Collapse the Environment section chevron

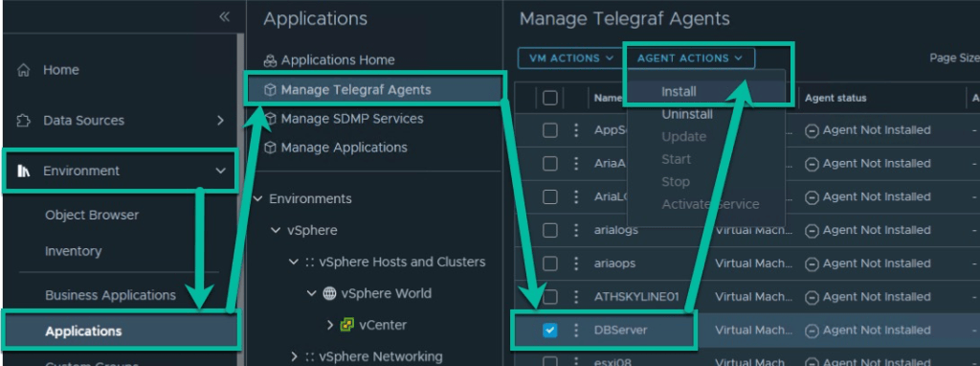click(x=221, y=171)
